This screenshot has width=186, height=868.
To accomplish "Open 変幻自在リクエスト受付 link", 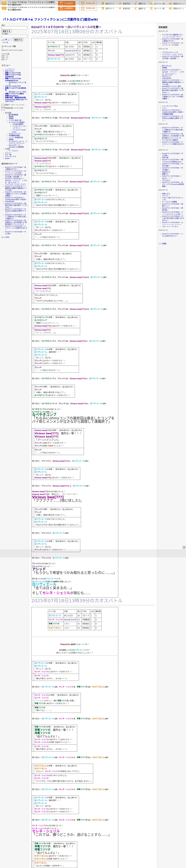I will (17, 92).
